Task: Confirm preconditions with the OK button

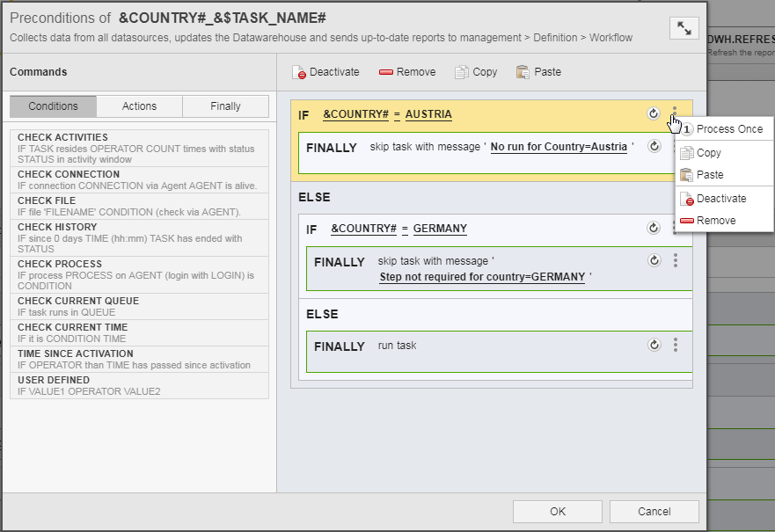Action: (x=557, y=511)
